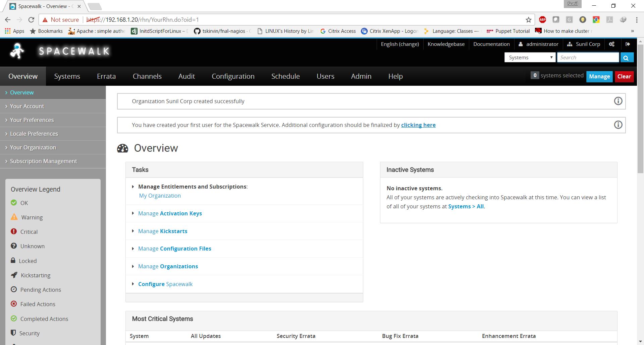Expand the Manage Organizations arrow
The height and width of the screenshot is (345, 644).
(133, 266)
